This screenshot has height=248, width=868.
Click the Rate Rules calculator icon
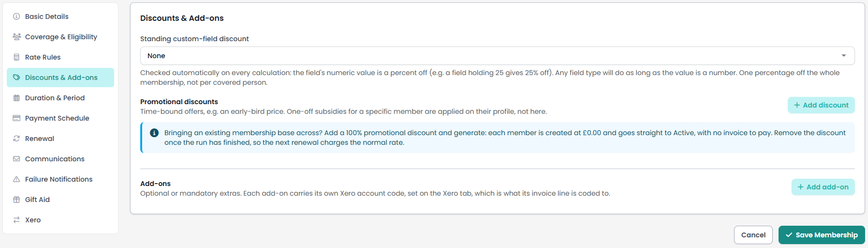coord(16,57)
